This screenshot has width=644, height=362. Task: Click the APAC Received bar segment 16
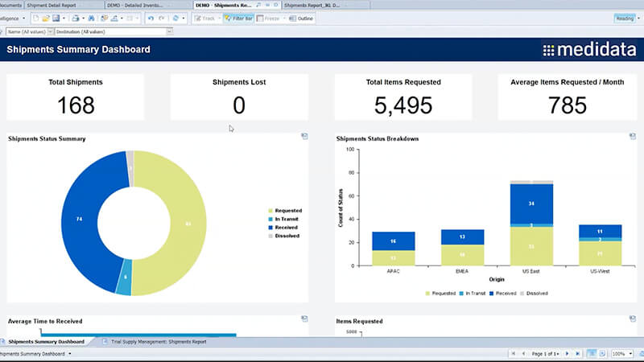click(x=394, y=241)
